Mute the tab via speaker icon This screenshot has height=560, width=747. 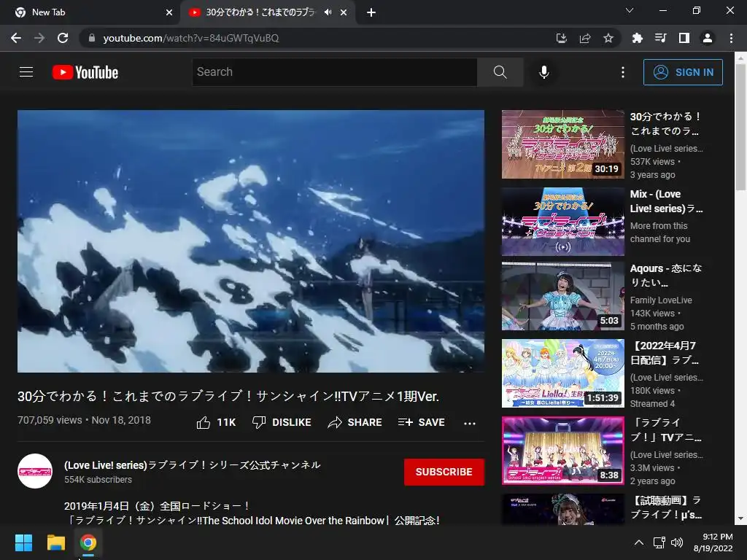point(328,12)
